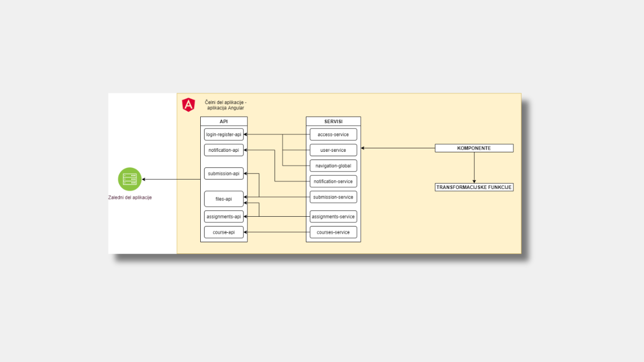Click the submission-api node
This screenshot has width=644, height=362.
point(224,173)
